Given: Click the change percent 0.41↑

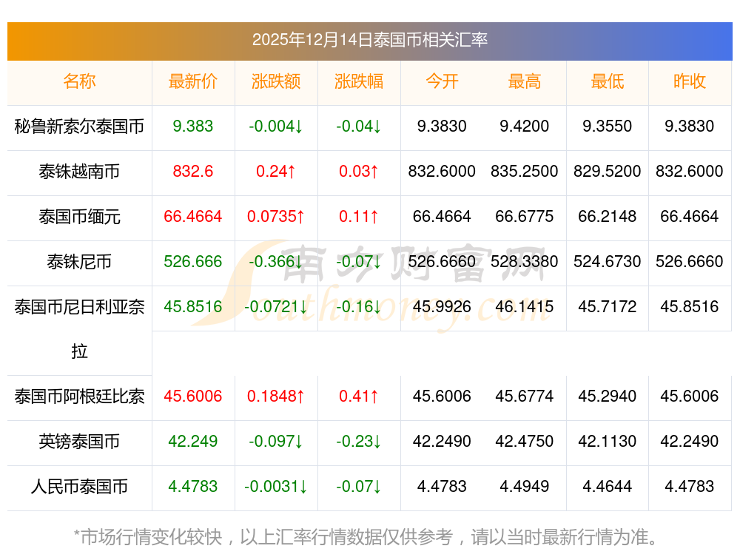Looking at the screenshot, I should point(359,396).
